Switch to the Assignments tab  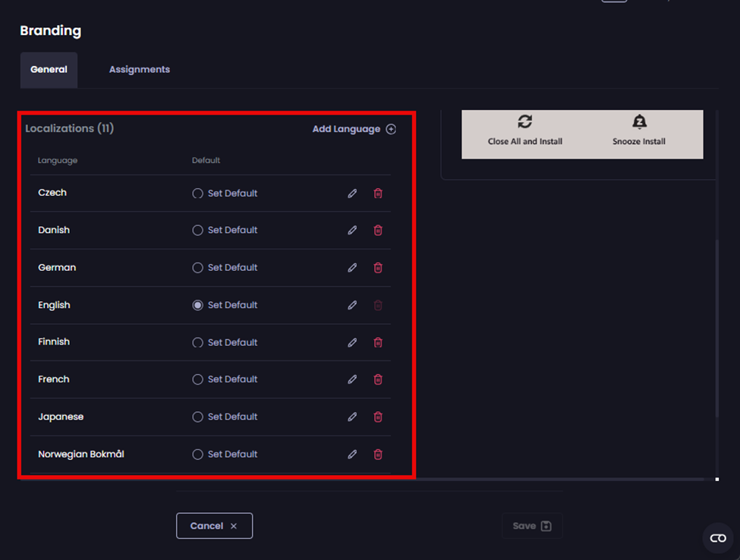coord(139,69)
